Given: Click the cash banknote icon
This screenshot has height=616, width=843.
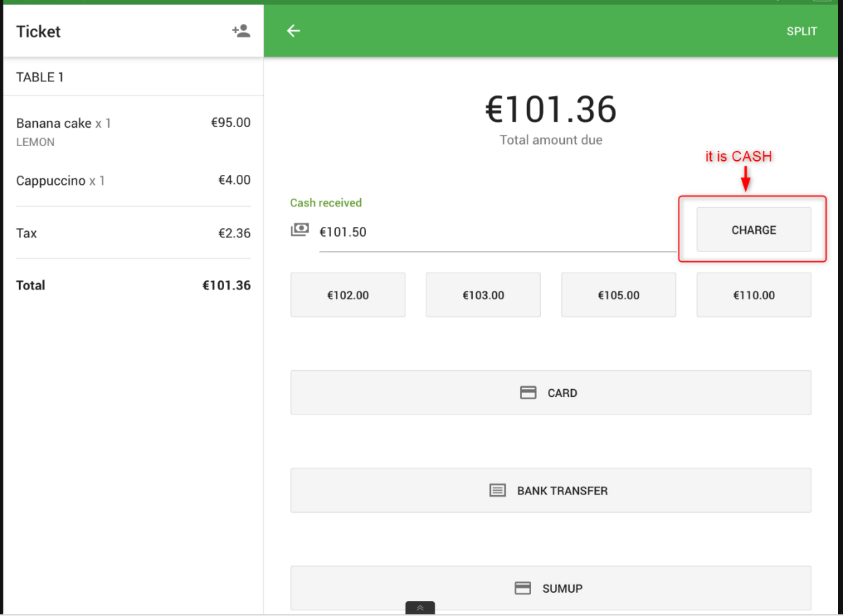Looking at the screenshot, I should (300, 230).
